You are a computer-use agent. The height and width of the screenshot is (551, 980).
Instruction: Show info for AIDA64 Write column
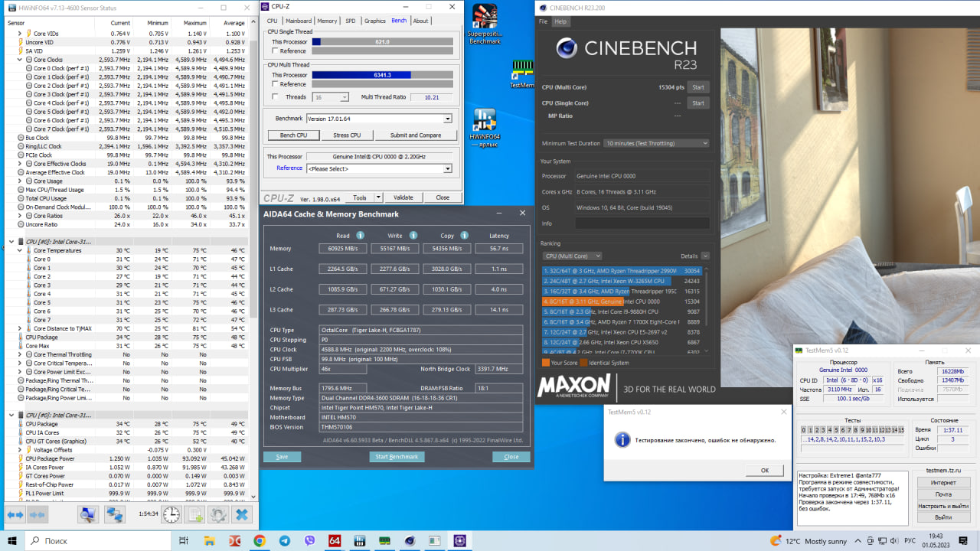click(413, 235)
